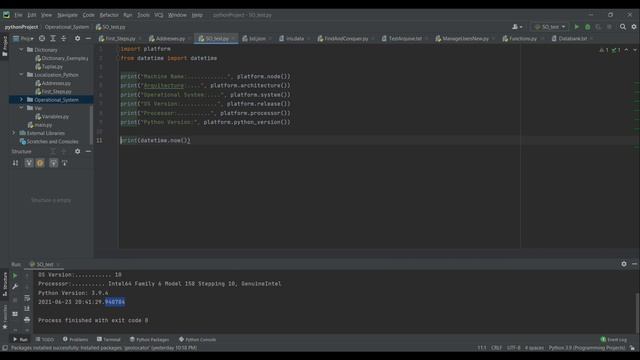This screenshot has height=360, width=640.
Task: Hide the Project panel with minus icon
Action: tap(88, 38)
